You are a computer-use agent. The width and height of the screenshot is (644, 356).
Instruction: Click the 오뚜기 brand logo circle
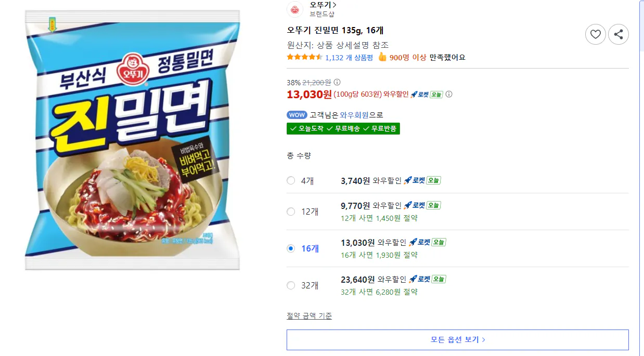[294, 9]
